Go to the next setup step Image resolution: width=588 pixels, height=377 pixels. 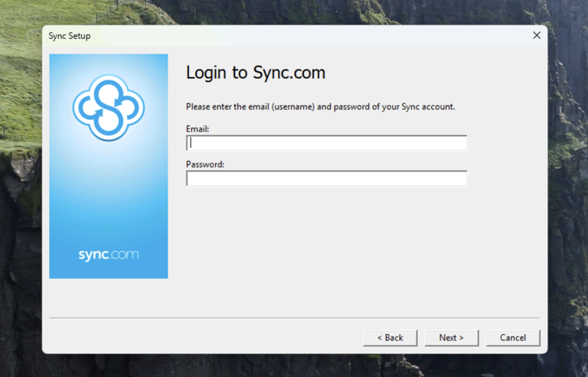[452, 338]
